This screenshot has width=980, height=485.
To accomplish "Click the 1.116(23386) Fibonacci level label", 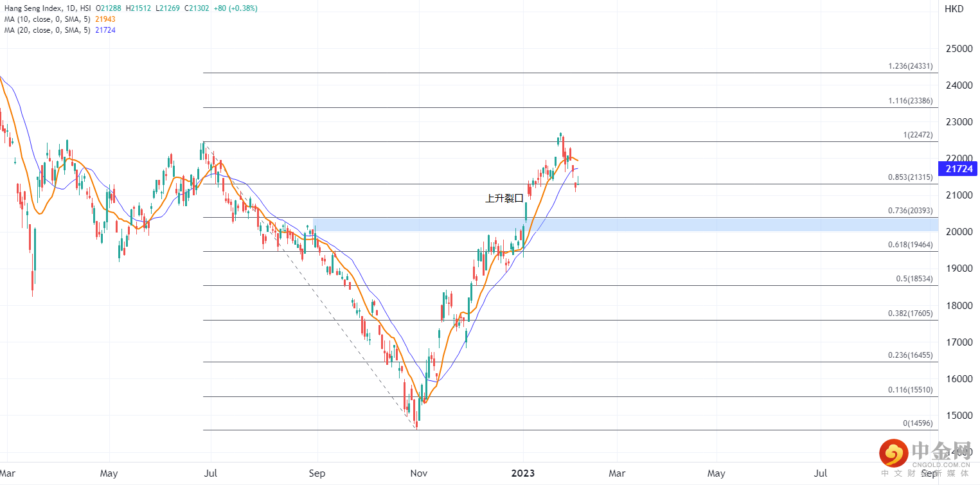I will (910, 101).
